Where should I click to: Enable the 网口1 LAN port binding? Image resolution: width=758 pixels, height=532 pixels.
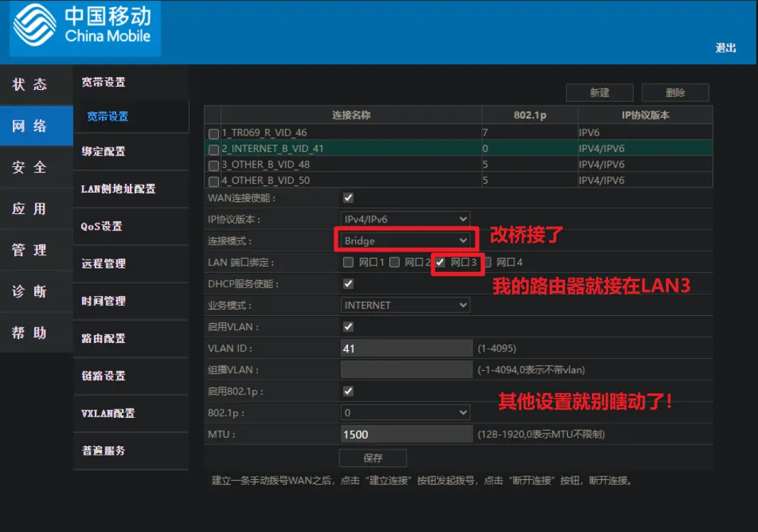[348, 262]
